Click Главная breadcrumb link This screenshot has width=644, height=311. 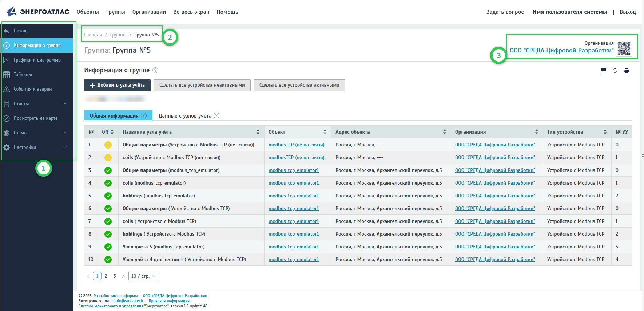[x=93, y=35]
